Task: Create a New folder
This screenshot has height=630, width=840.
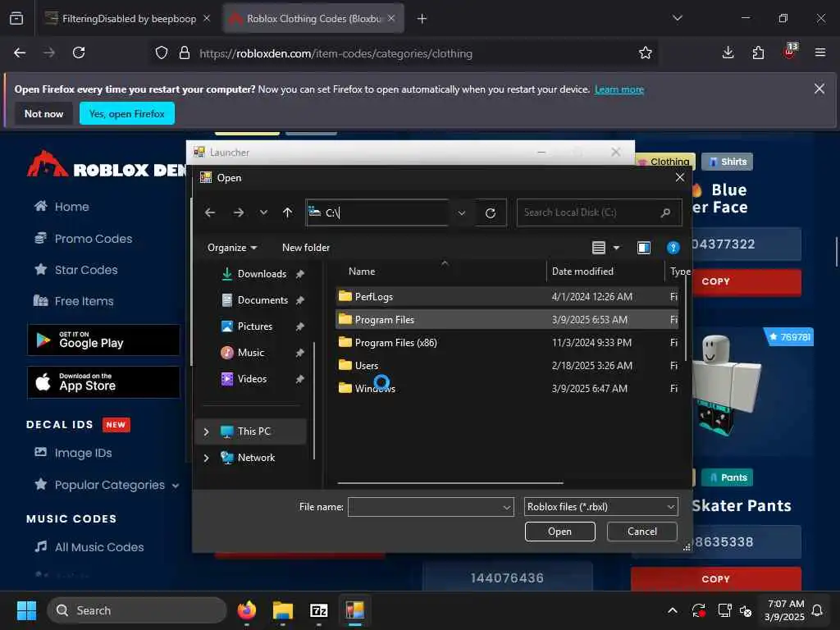Action: [x=306, y=248]
